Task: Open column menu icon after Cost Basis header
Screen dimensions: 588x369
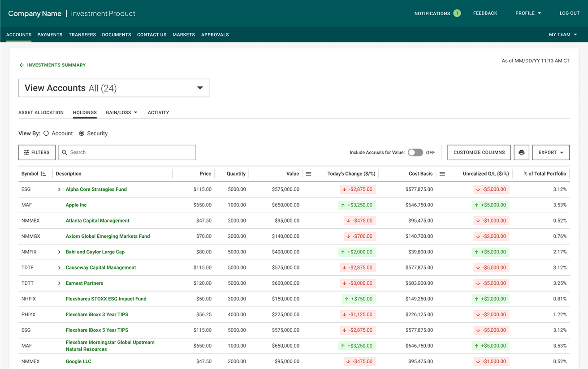Action: coord(442,174)
